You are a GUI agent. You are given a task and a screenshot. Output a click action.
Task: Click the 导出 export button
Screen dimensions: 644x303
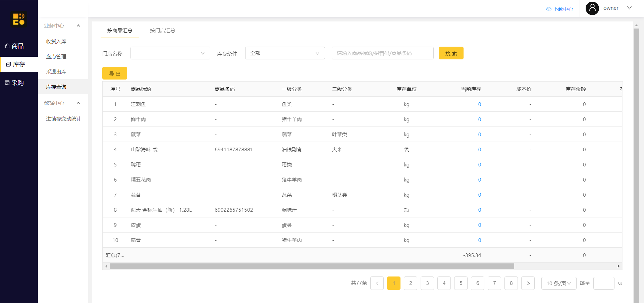point(115,73)
